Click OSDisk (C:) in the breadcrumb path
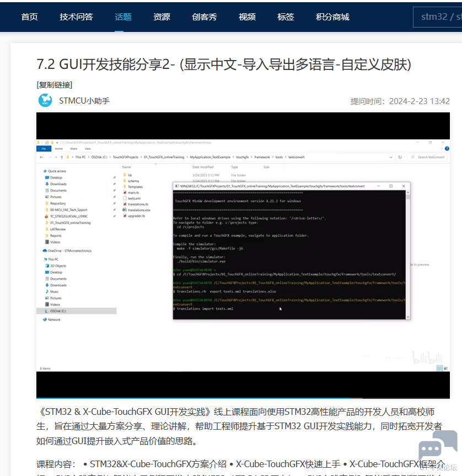This screenshot has height=476, width=462. tap(99, 157)
